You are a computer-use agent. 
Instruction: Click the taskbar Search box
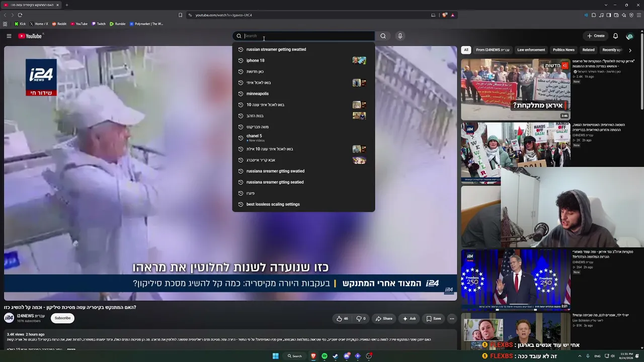tap(295, 356)
